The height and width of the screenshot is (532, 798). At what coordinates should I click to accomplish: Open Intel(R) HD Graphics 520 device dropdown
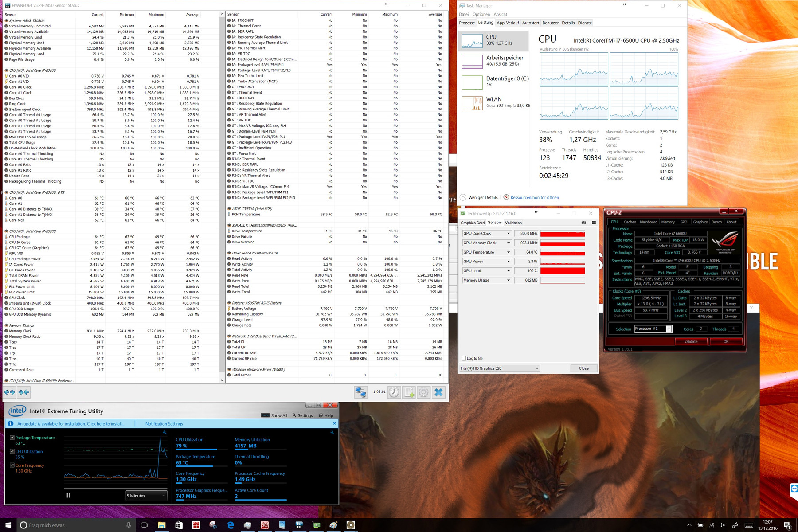[x=500, y=368]
